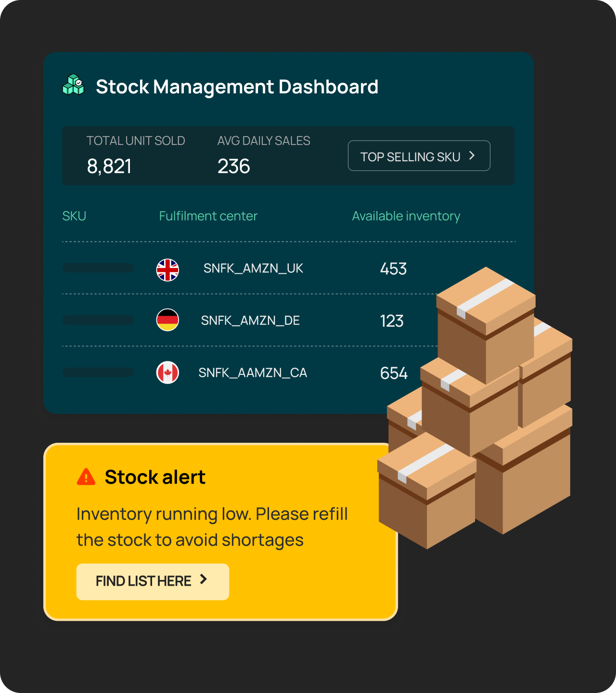The height and width of the screenshot is (693, 616).
Task: Select the Available inventory column header
Action: (406, 217)
